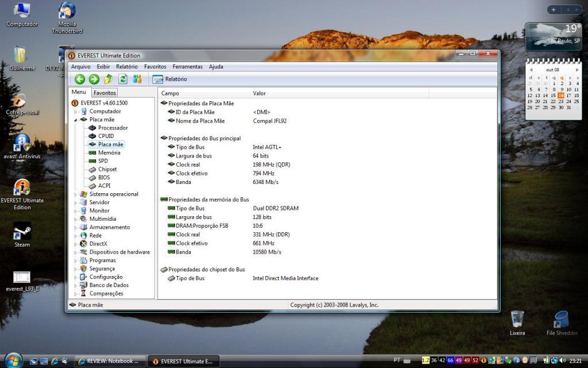The width and height of the screenshot is (588, 368).
Task: Switch to the Favoritos tab in side panel
Action: [105, 93]
